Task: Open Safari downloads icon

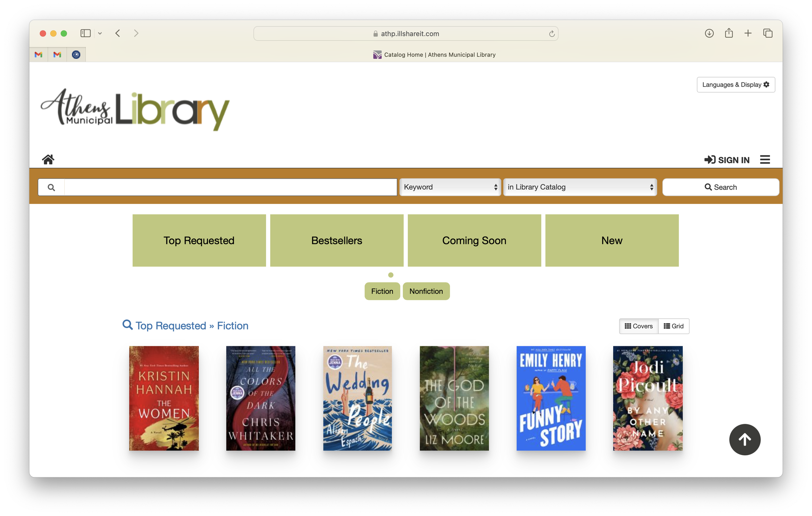Action: pyautogui.click(x=709, y=33)
